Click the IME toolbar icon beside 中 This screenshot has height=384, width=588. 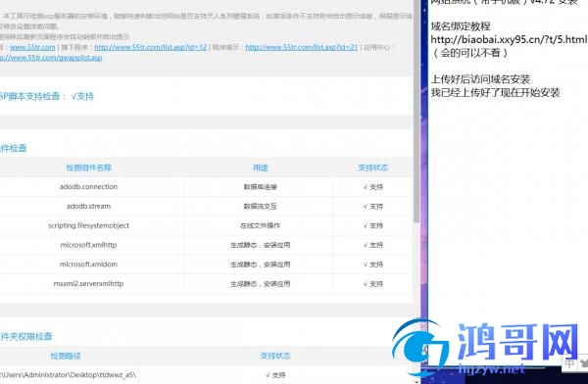tap(583, 363)
